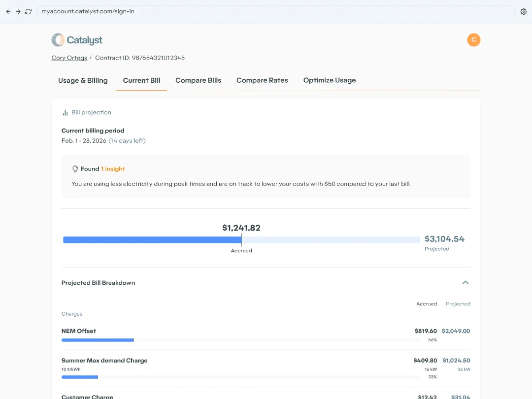This screenshot has width=532, height=399.
Task: Go to the Compare Rates tab
Action: click(262, 80)
